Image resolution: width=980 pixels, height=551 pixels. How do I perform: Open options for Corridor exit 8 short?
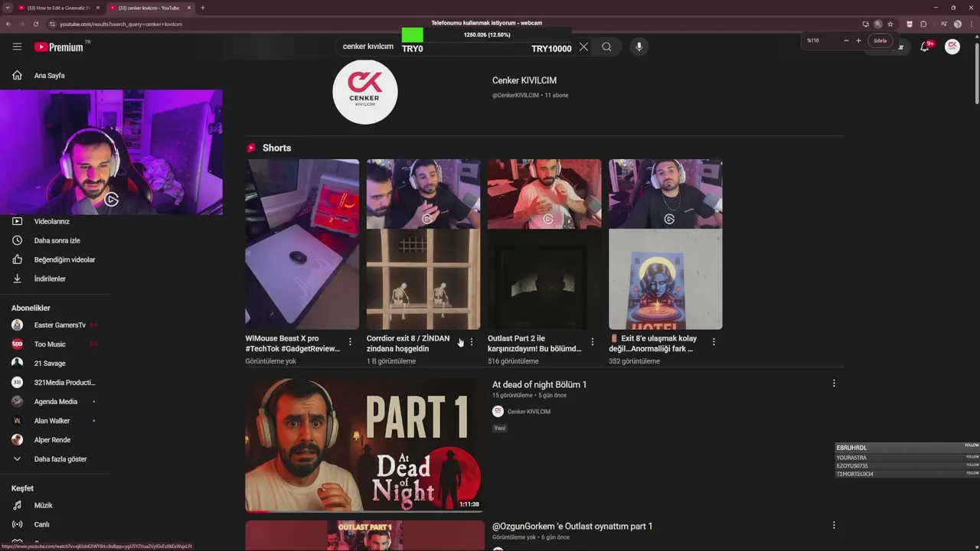pos(472,342)
